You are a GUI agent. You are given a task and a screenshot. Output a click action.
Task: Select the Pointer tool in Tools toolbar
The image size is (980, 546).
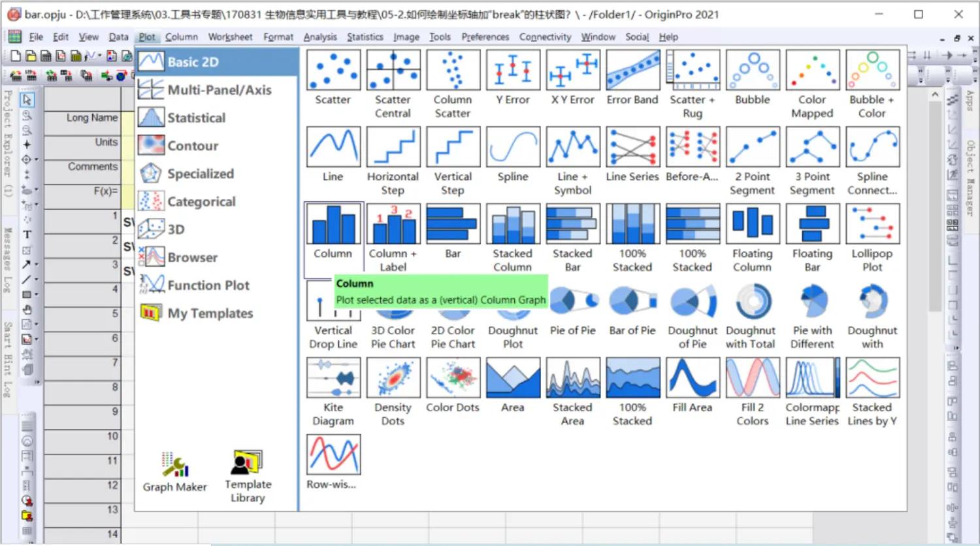click(x=27, y=100)
